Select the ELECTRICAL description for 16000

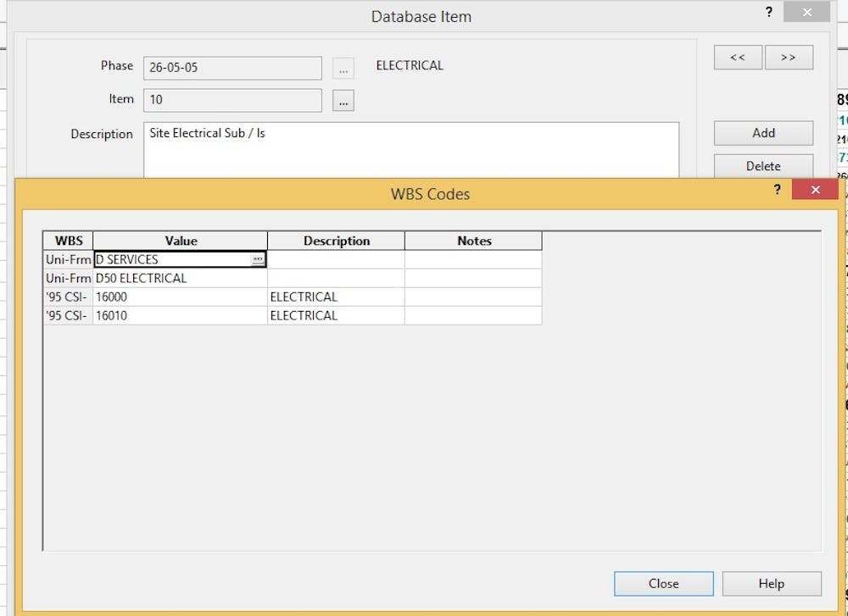click(x=337, y=297)
